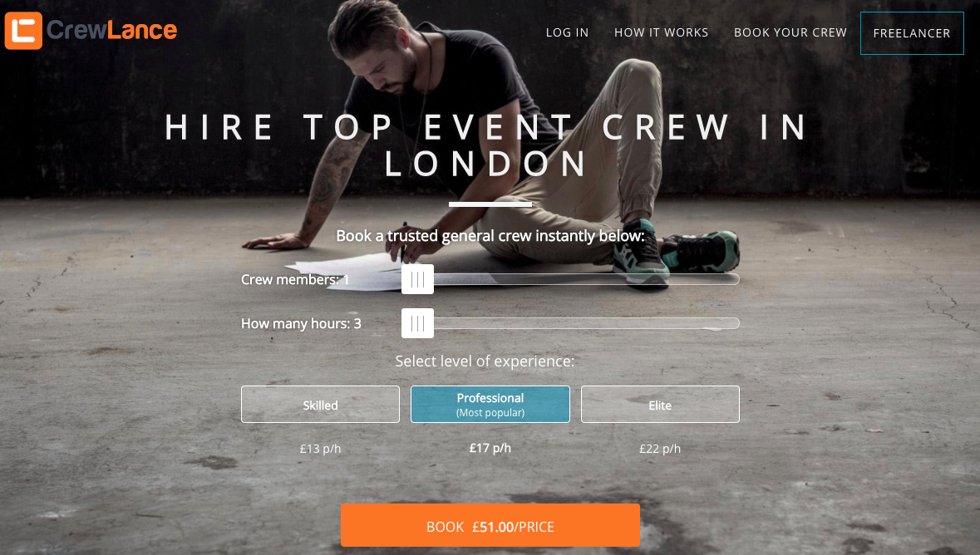Click along the Crew members slider track

click(x=586, y=279)
